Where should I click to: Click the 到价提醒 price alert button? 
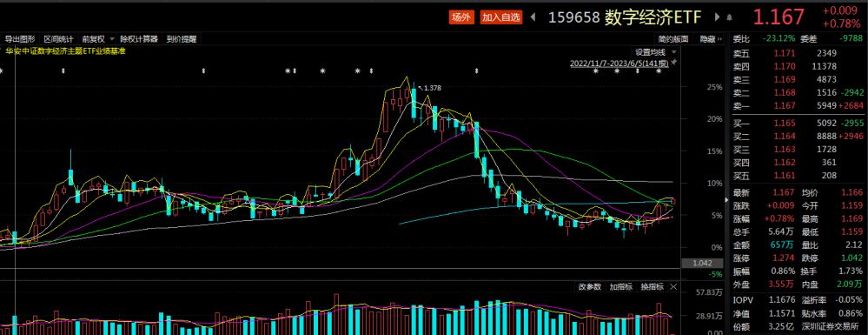[181, 39]
